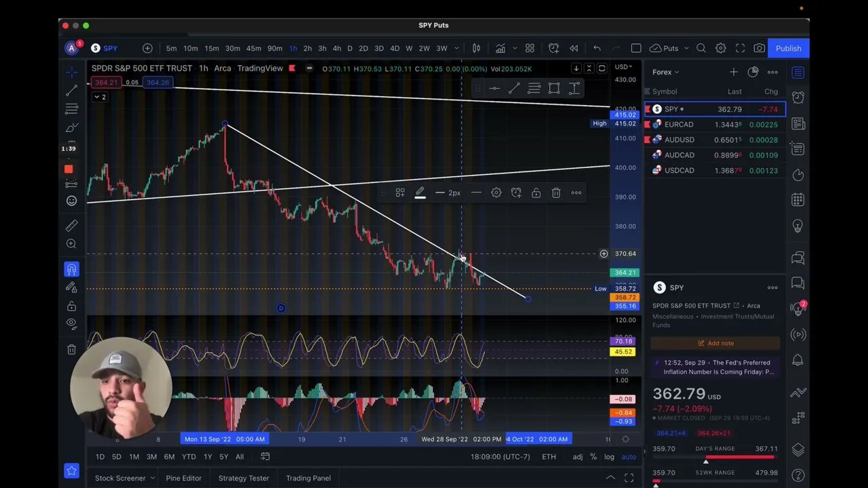Open the Pine Editor tab

183,478
